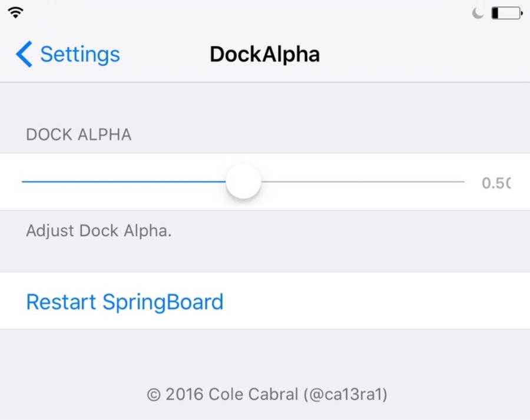Viewport: 530px width, 420px height.
Task: Select the Restart SpringBoard action
Action: tap(124, 301)
